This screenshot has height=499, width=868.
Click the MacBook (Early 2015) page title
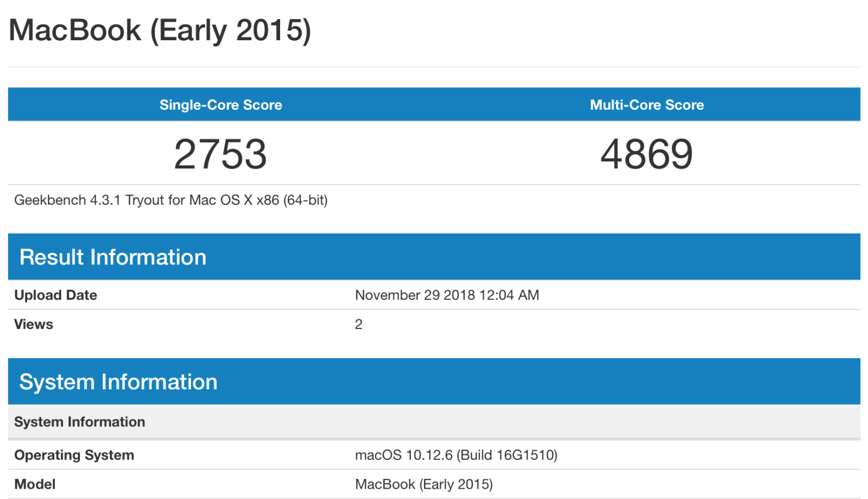click(x=160, y=30)
